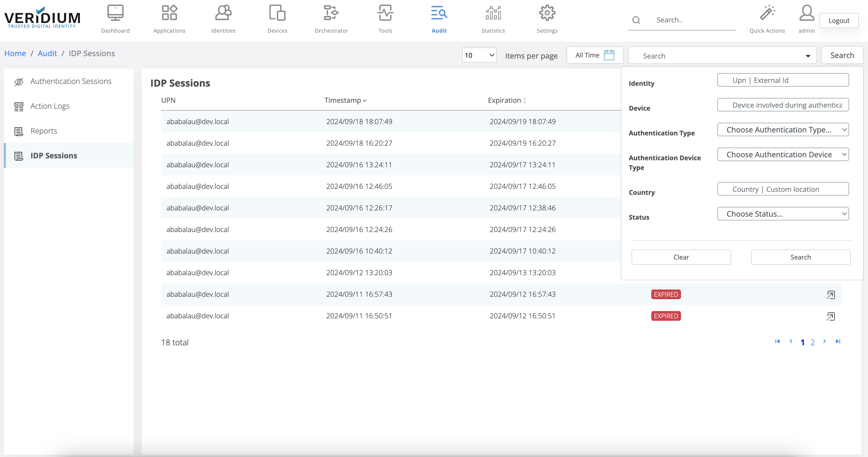Open the Settings gear
The image size is (868, 457).
(547, 19)
